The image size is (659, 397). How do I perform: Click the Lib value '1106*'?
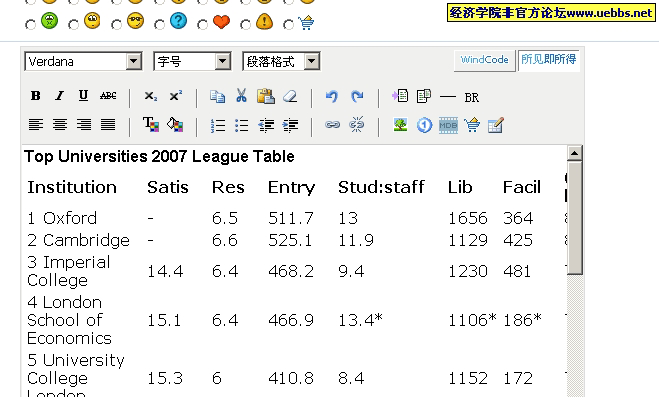pyautogui.click(x=472, y=320)
